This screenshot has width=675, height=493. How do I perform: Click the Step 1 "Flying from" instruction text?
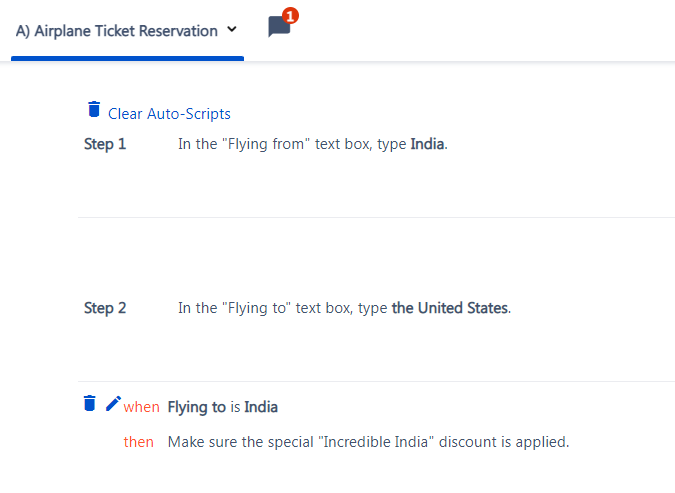coord(313,144)
